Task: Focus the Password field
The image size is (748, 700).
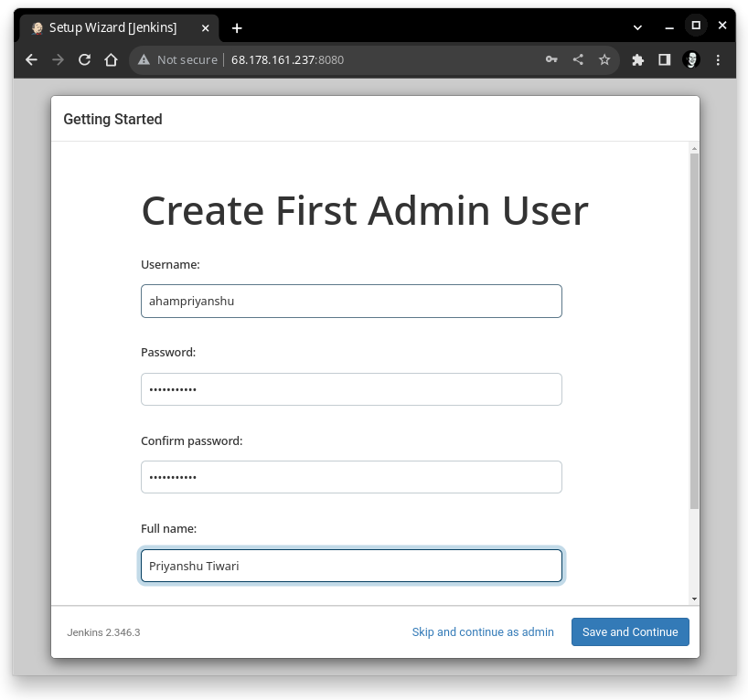Action: click(351, 389)
